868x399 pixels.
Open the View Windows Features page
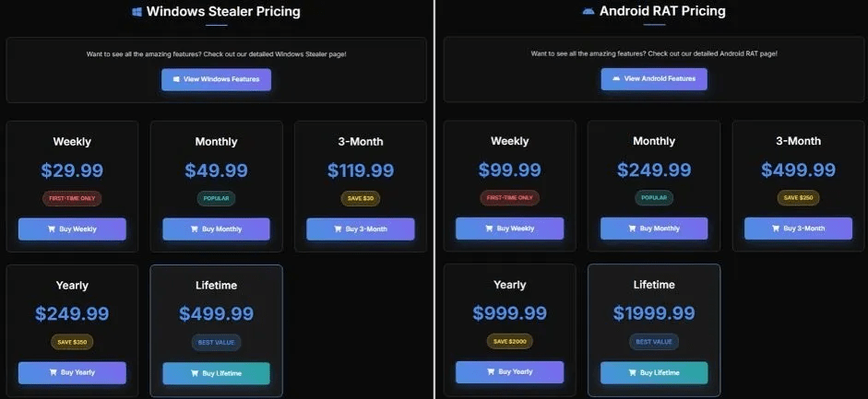point(216,79)
